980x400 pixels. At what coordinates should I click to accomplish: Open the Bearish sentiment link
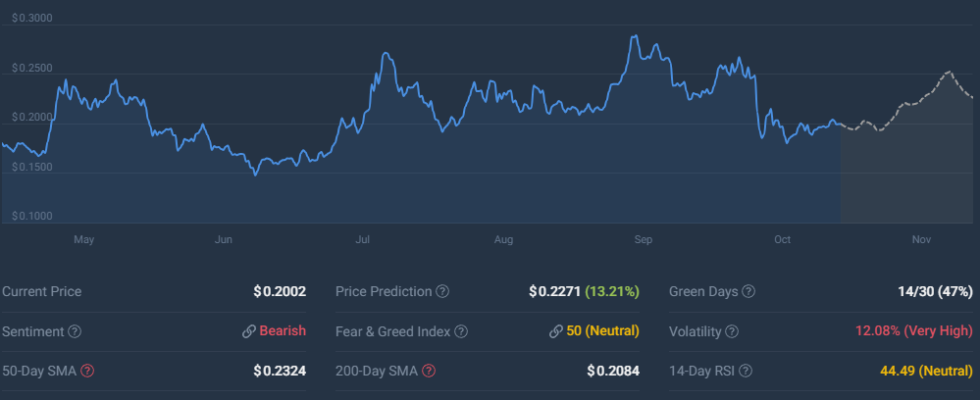click(283, 331)
